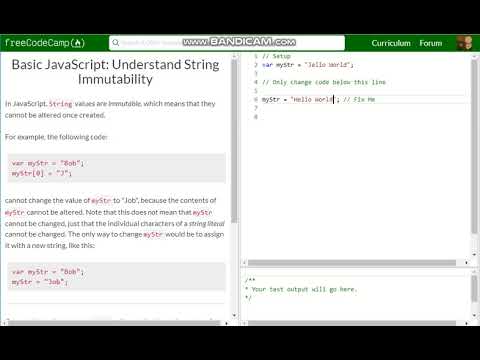Click the output panel scroll-down arrow
This screenshot has height=360, width=480.
[474, 315]
